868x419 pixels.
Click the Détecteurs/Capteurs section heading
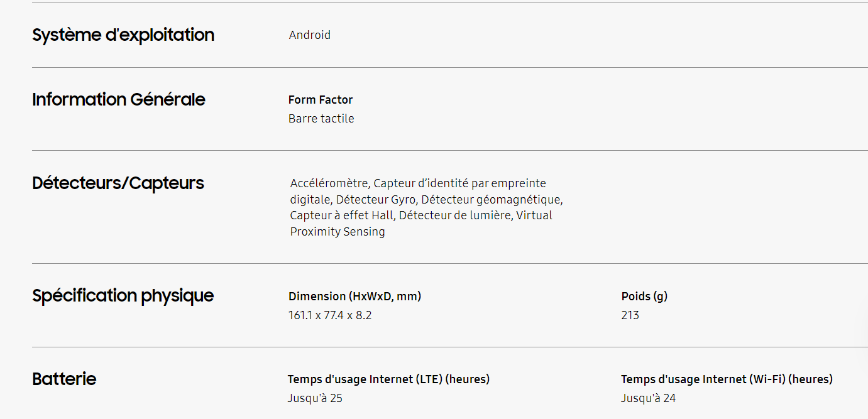coord(118,183)
